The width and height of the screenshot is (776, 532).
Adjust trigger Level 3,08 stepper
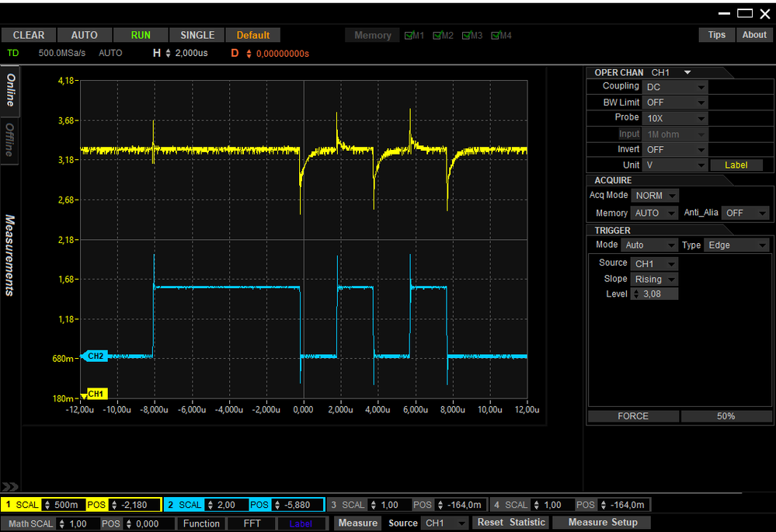coord(636,294)
